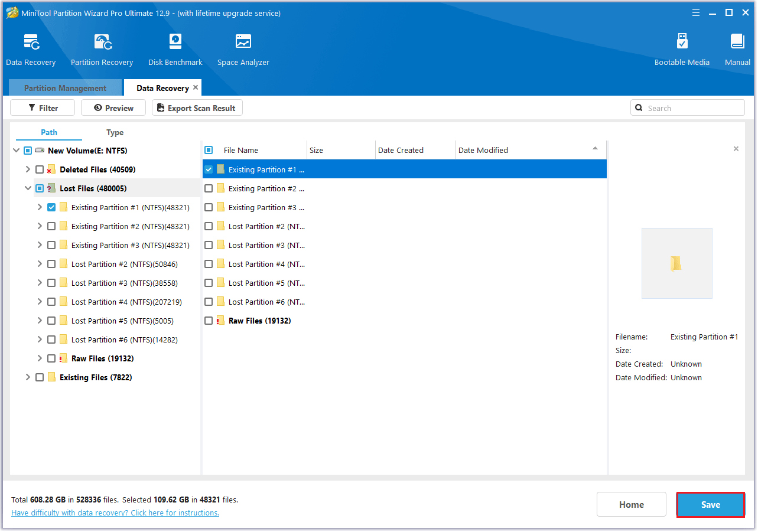Click the New Volume drive icon
758x532 pixels.
tap(40, 151)
